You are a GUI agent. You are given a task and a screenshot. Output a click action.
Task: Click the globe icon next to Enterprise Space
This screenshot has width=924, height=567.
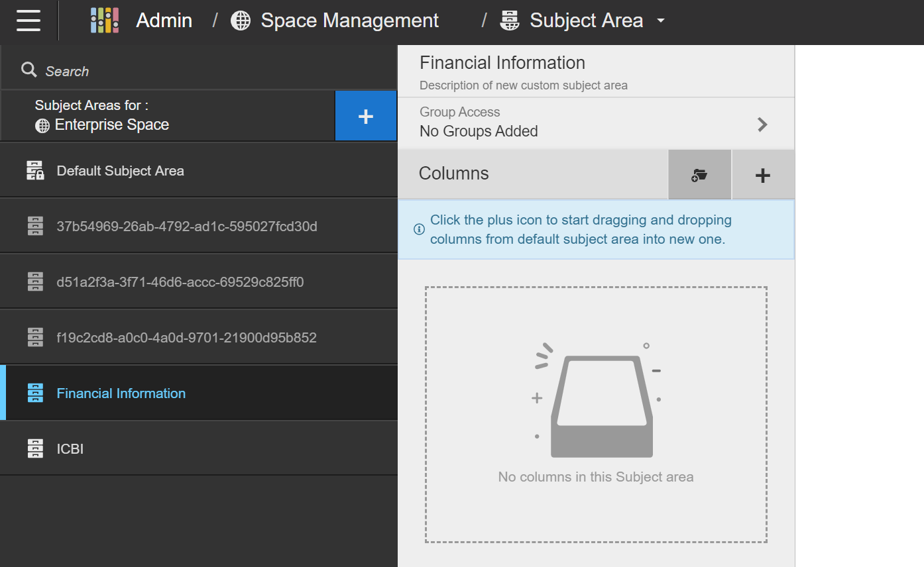pyautogui.click(x=42, y=126)
